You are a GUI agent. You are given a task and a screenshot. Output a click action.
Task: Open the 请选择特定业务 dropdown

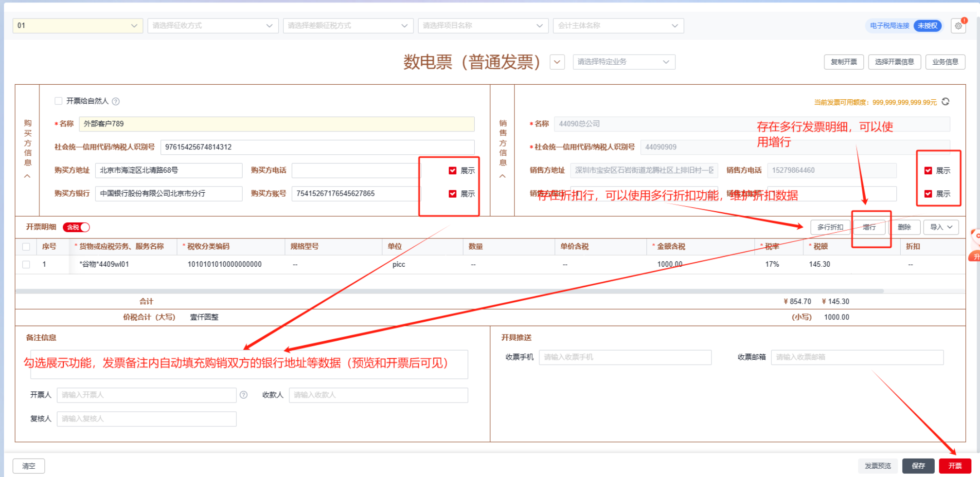pyautogui.click(x=624, y=62)
